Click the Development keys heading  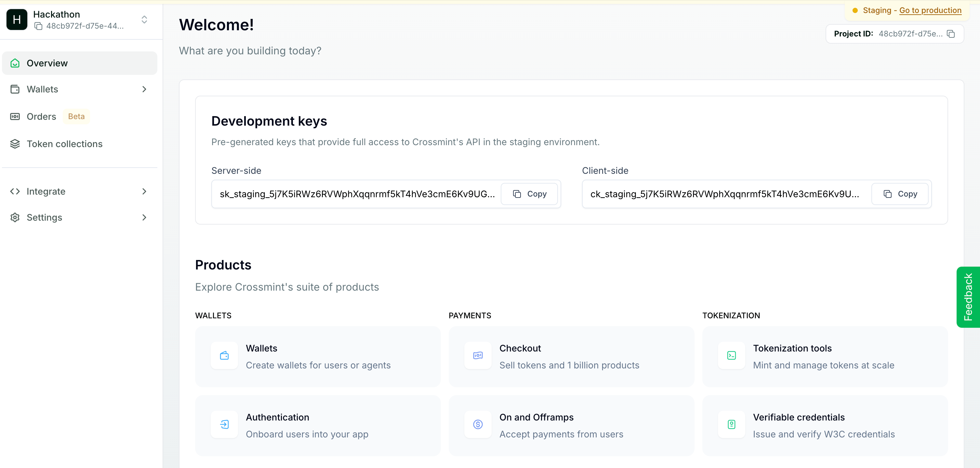tap(269, 121)
